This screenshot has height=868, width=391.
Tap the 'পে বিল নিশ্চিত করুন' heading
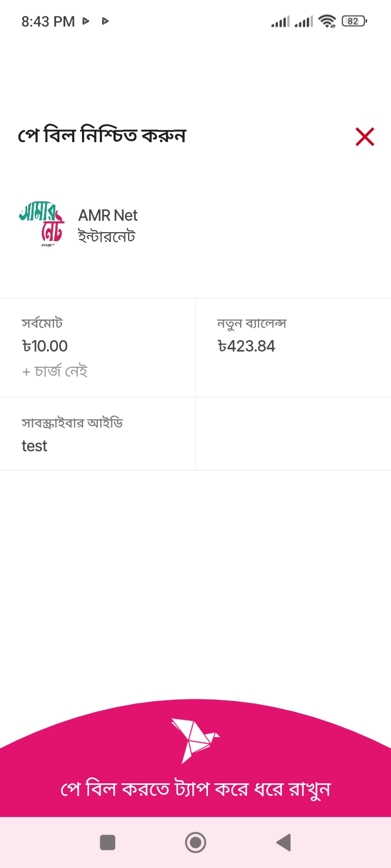102,135
